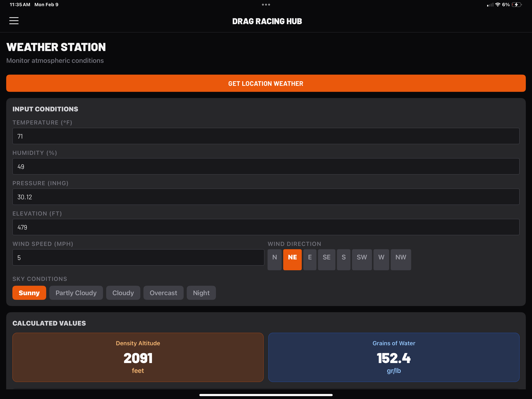Screen dimensions: 532x399
Task: Tap the three-dot multitasking indicator
Action: coord(266,4)
